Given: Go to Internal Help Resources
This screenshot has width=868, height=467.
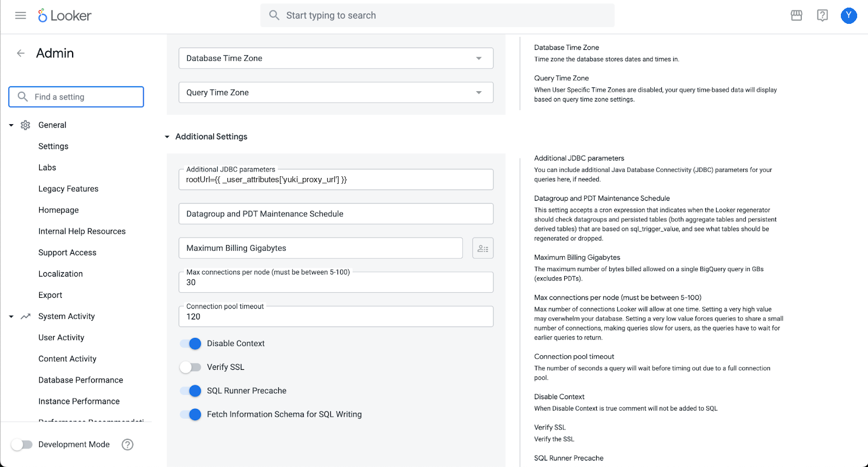Looking at the screenshot, I should tap(82, 231).
